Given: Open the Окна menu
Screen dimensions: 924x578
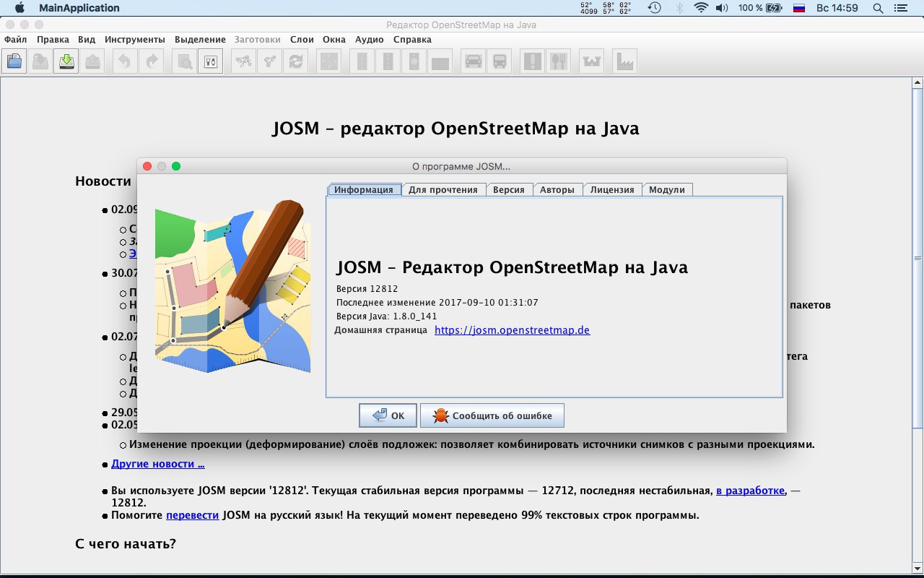Looking at the screenshot, I should [334, 39].
